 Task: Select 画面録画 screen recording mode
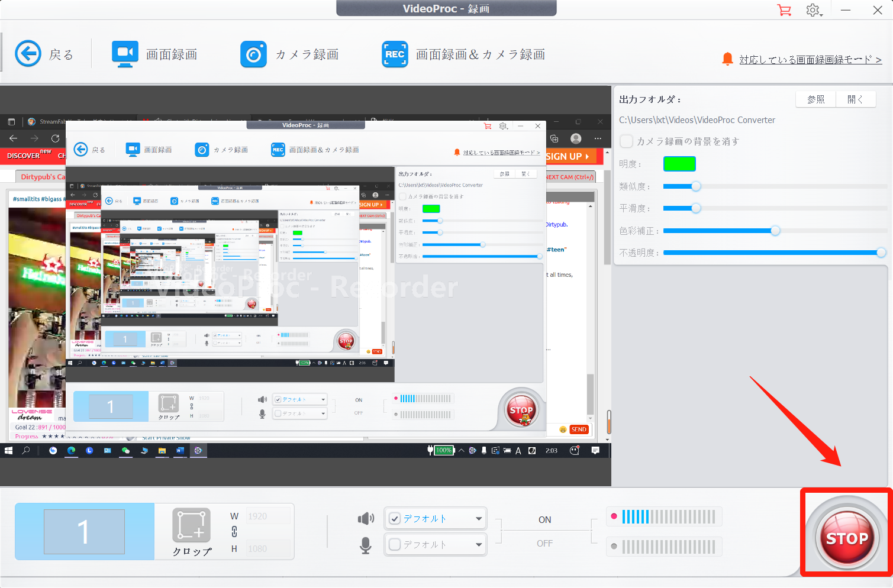[x=154, y=54]
